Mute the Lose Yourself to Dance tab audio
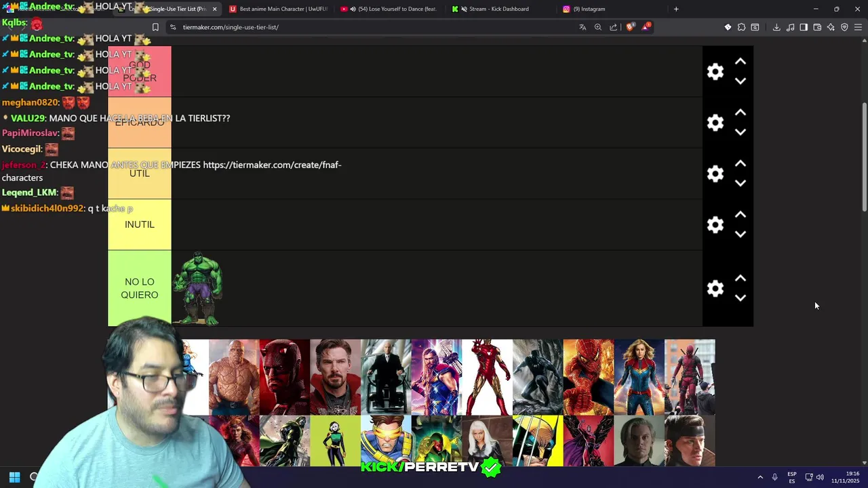 [x=353, y=9]
